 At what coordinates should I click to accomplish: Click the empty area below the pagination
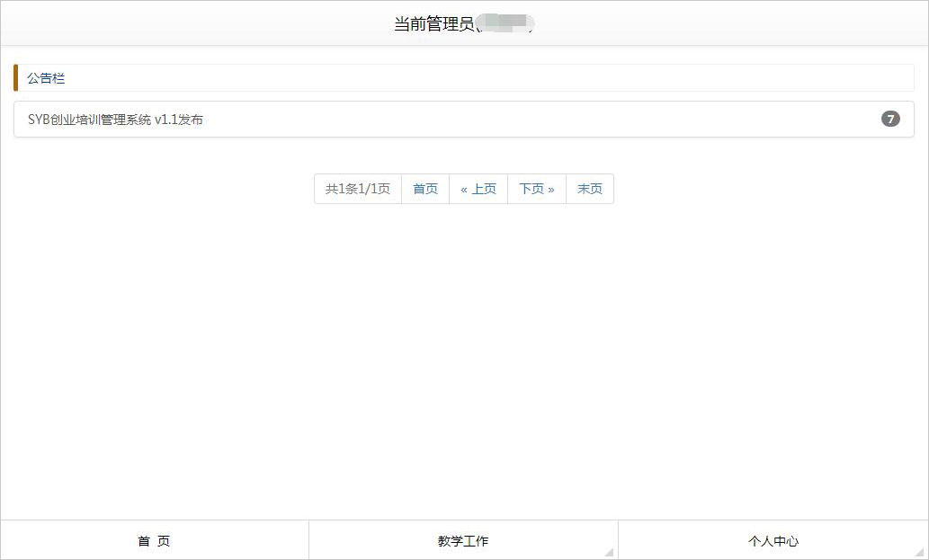pyautogui.click(x=464, y=360)
